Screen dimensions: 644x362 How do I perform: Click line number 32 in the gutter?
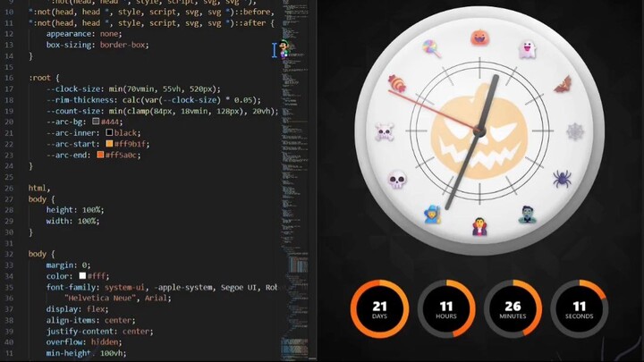[x=9, y=254]
